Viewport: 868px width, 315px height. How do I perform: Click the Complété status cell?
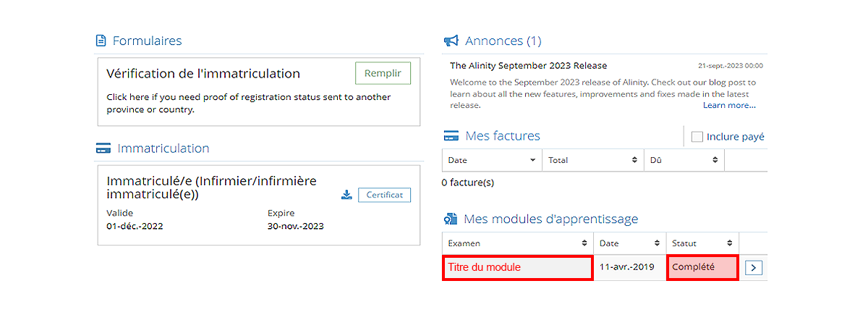[x=702, y=267]
